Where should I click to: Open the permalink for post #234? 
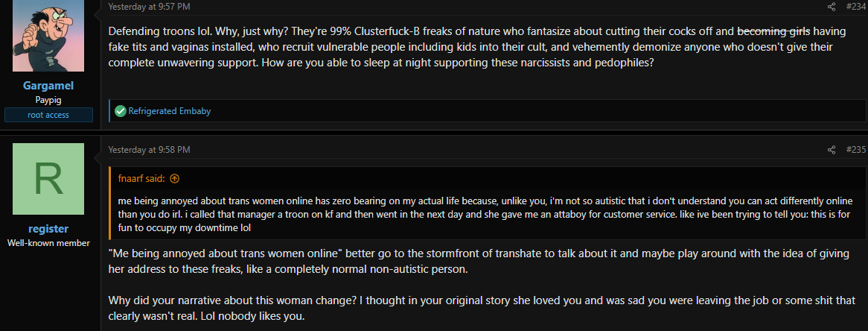point(856,7)
